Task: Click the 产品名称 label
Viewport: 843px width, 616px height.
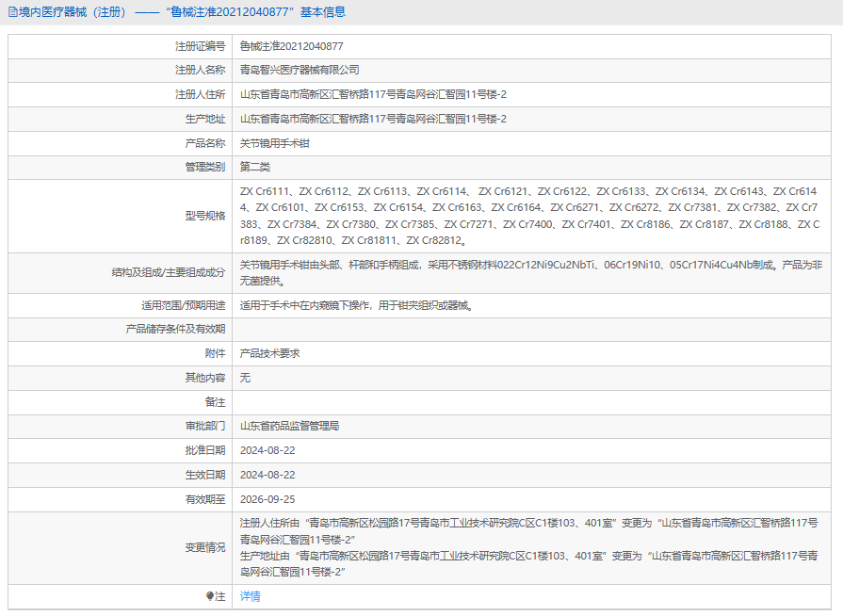Action: [205, 143]
